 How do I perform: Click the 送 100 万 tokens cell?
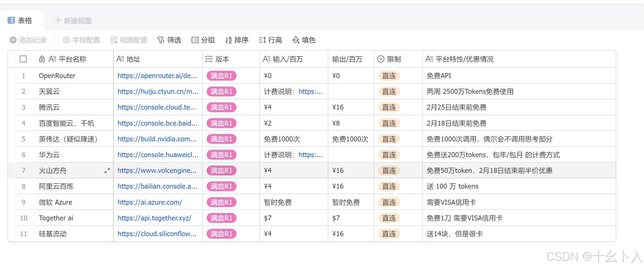tap(519, 186)
